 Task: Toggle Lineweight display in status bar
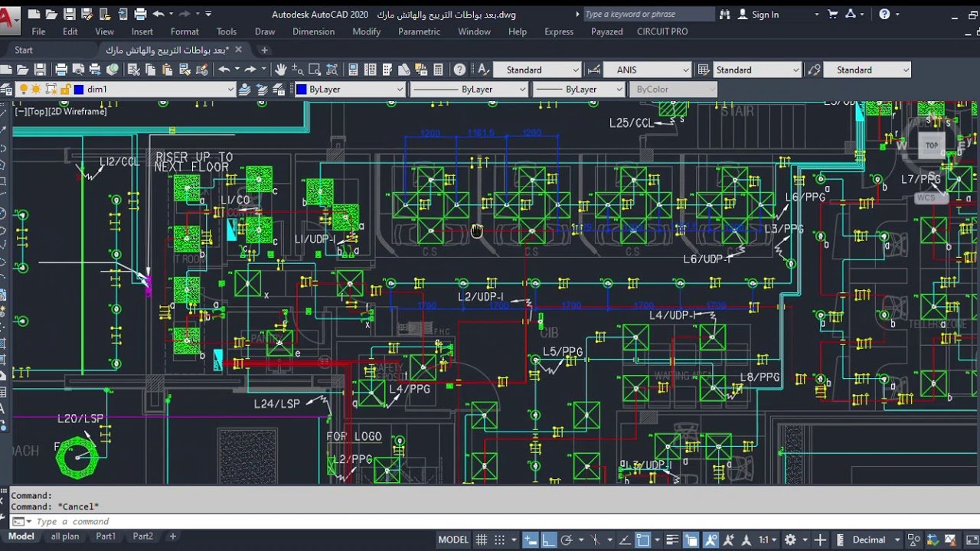[x=672, y=540]
